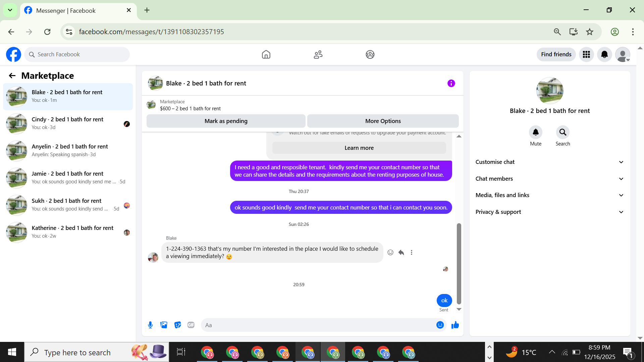The width and height of the screenshot is (644, 362).
Task: Open Anyelin 2 bed 1 bath chat
Action: (68, 150)
